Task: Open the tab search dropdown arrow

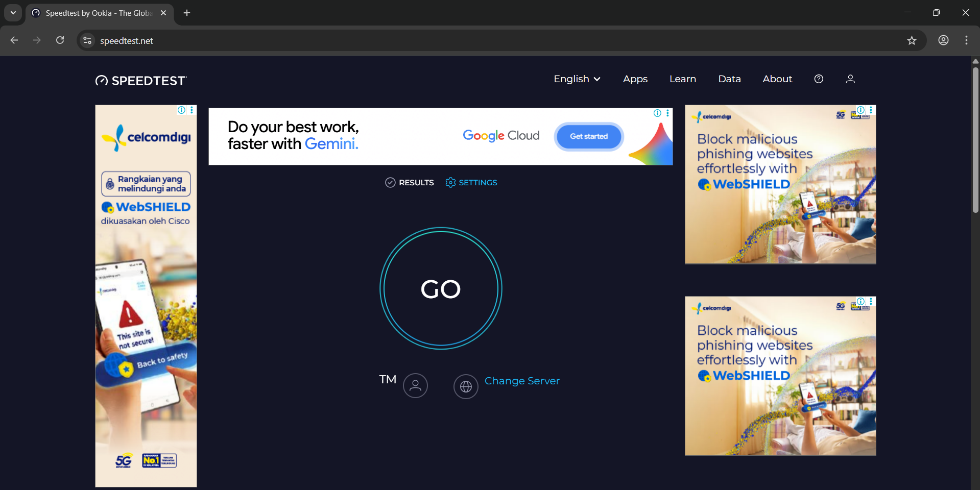Action: point(13,13)
